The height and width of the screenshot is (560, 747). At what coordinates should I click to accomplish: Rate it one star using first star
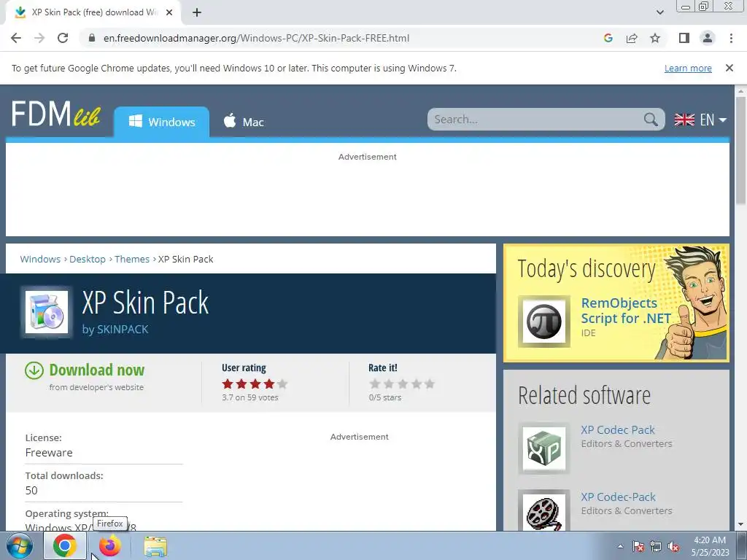(x=375, y=384)
